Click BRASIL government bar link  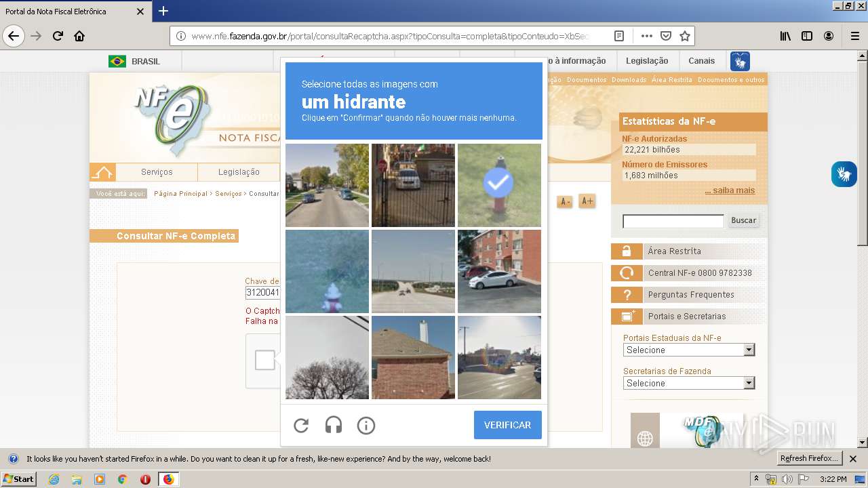point(134,61)
